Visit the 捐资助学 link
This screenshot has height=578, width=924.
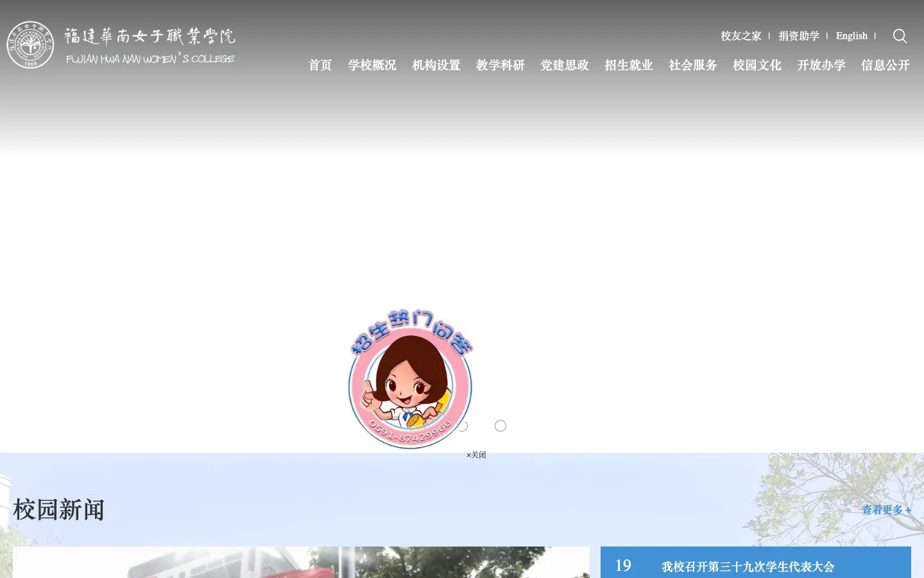coord(799,36)
